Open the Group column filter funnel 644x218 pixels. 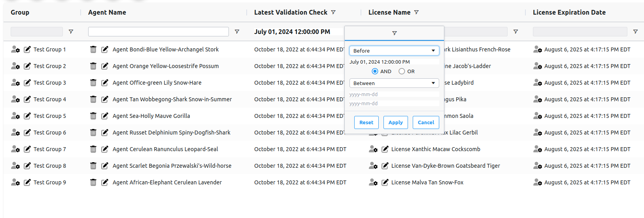tap(71, 32)
